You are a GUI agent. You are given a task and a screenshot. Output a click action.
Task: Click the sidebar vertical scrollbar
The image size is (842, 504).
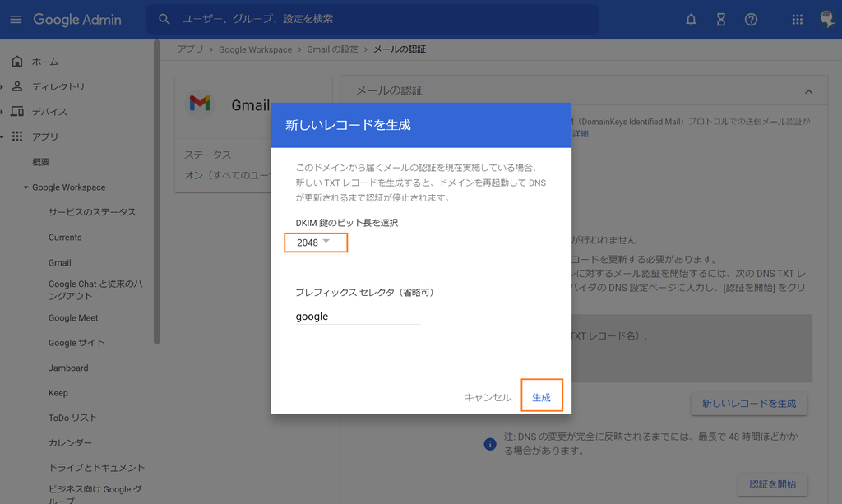[x=157, y=192]
